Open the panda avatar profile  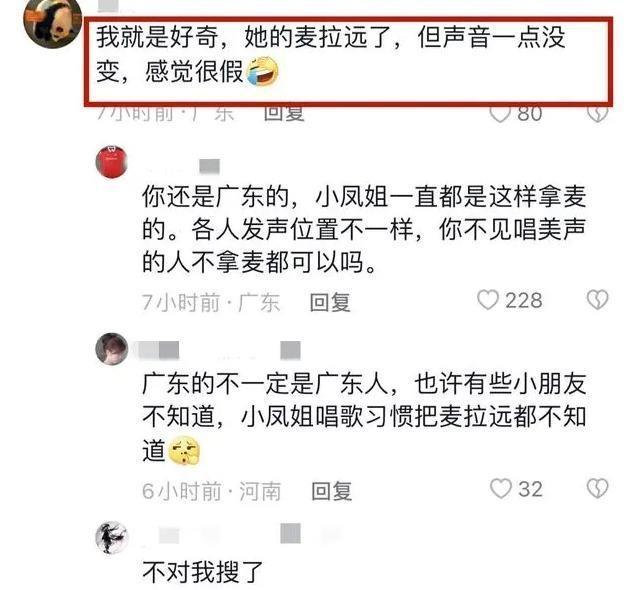click(x=53, y=23)
